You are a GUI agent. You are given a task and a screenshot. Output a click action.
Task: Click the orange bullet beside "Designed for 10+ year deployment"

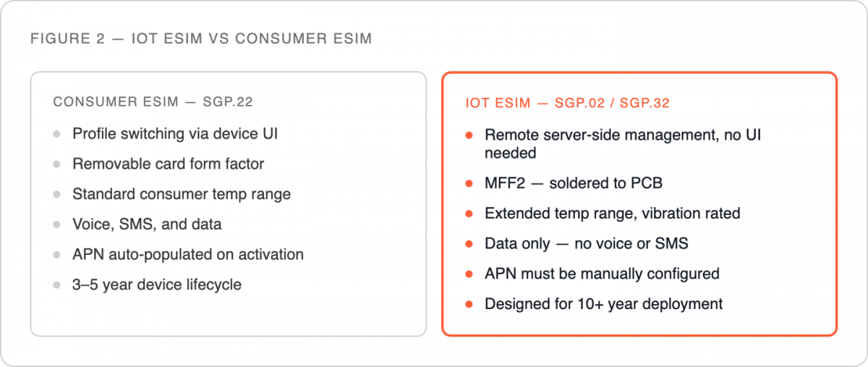tap(469, 304)
